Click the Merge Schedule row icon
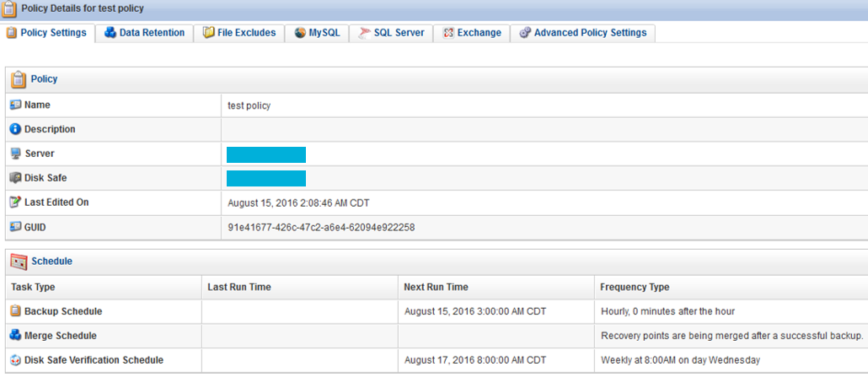The width and height of the screenshot is (868, 378). click(x=15, y=336)
